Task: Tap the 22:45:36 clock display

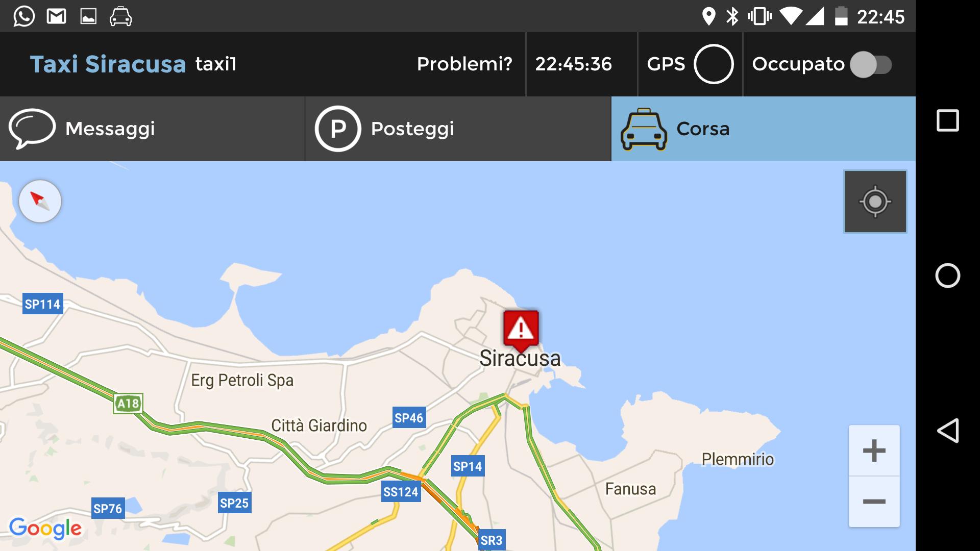Action: (573, 64)
